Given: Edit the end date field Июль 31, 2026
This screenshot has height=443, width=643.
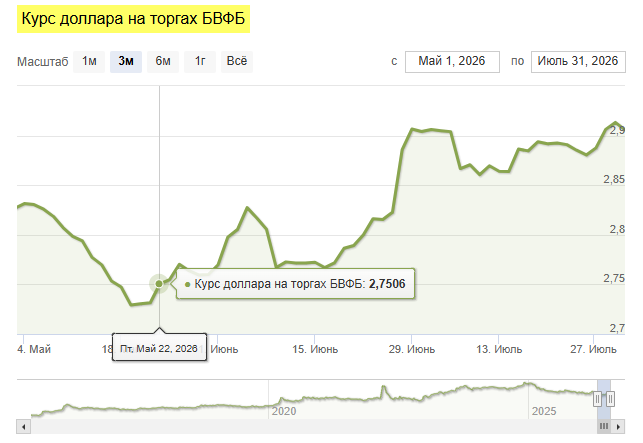Looking at the screenshot, I should (578, 62).
